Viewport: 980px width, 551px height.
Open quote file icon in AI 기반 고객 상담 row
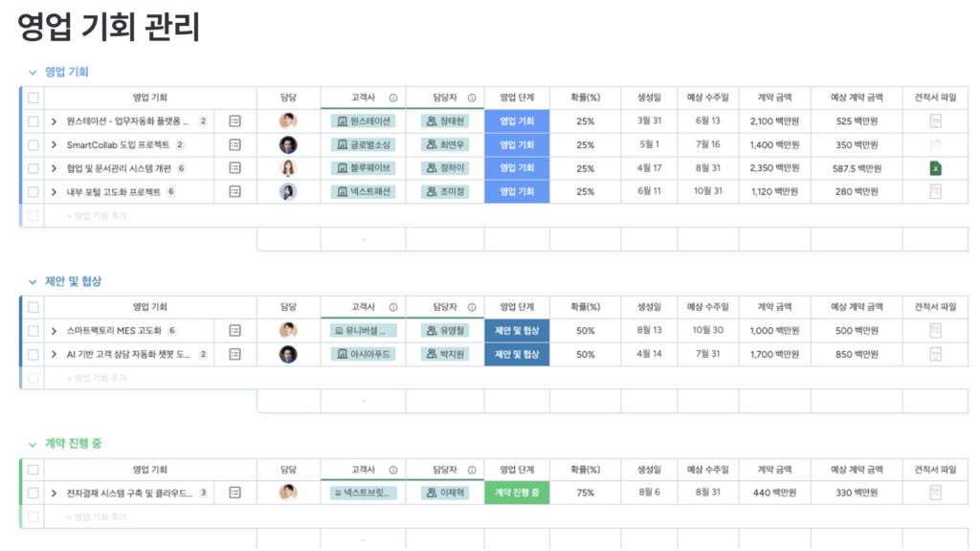(x=936, y=354)
